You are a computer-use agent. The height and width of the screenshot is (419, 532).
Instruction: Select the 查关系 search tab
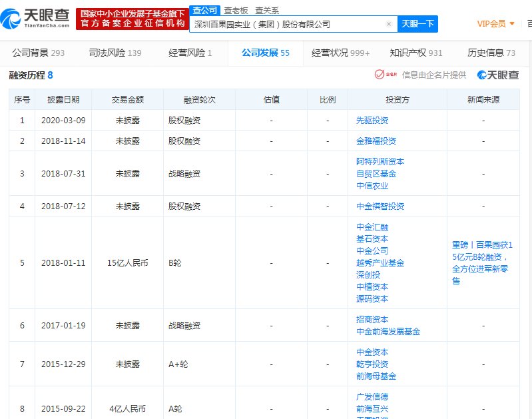tap(267, 11)
